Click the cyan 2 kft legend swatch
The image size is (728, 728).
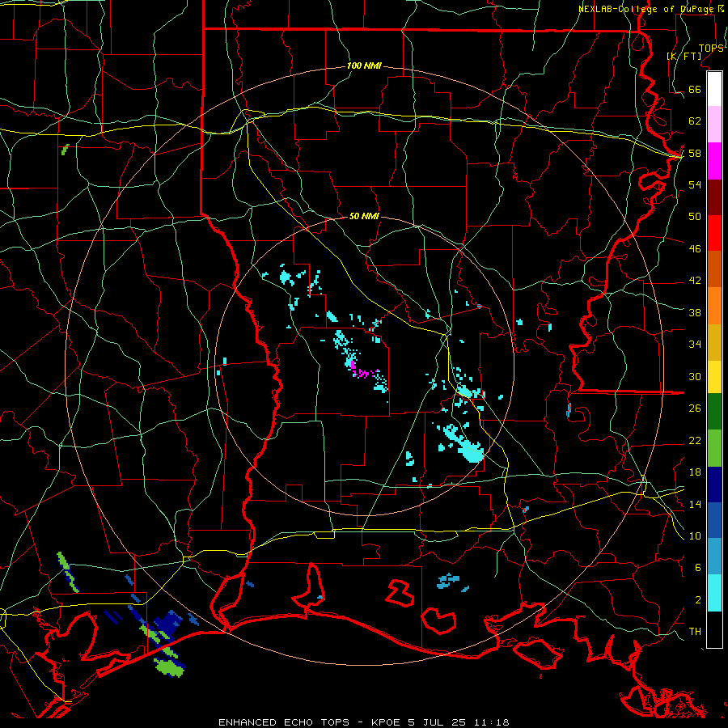click(x=714, y=593)
